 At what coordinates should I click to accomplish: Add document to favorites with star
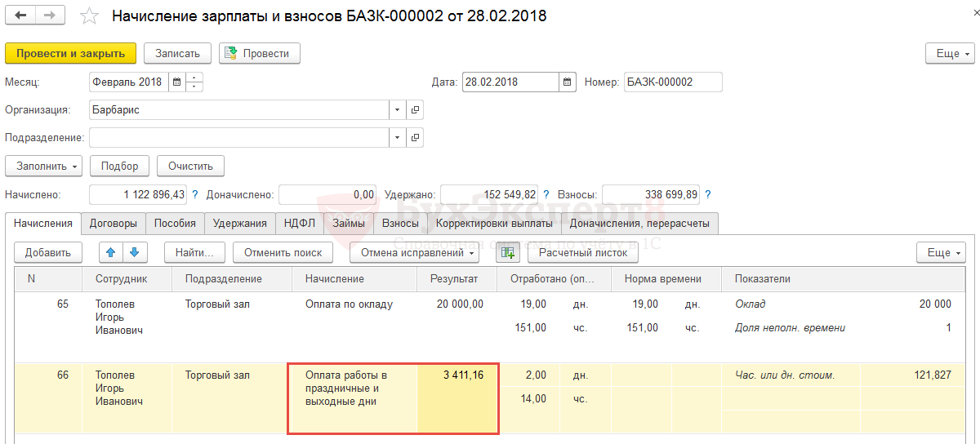pos(90,16)
